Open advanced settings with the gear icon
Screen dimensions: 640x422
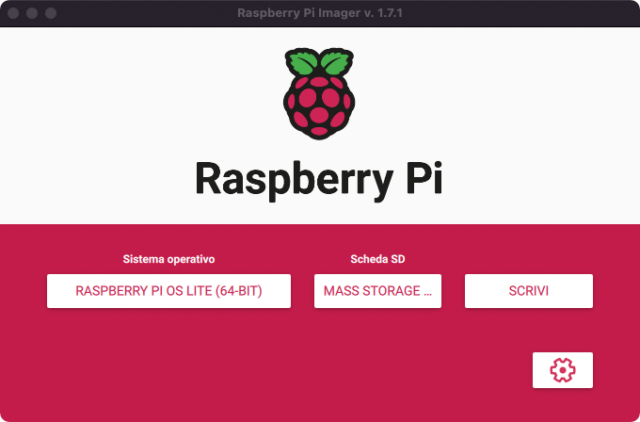(x=563, y=370)
